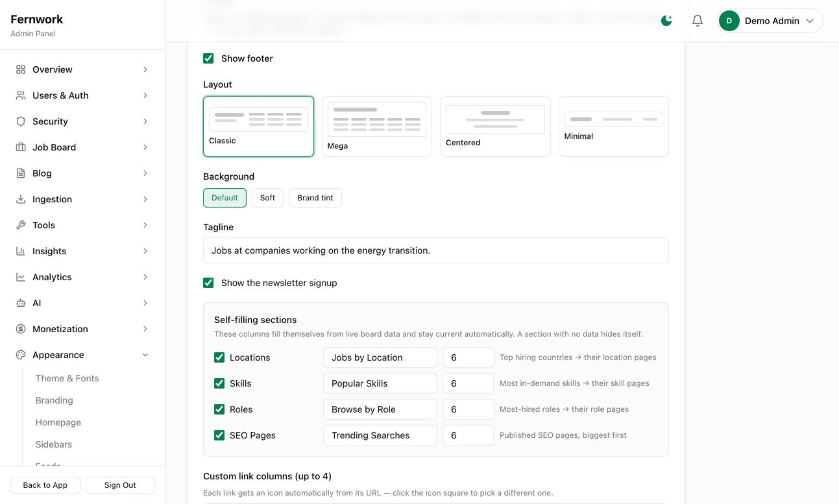This screenshot has height=504, width=839.
Task: Select the Soft background option
Action: coord(267,198)
